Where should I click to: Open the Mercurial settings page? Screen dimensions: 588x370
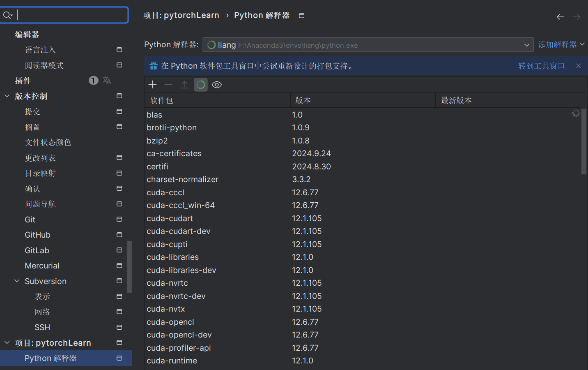tap(42, 266)
